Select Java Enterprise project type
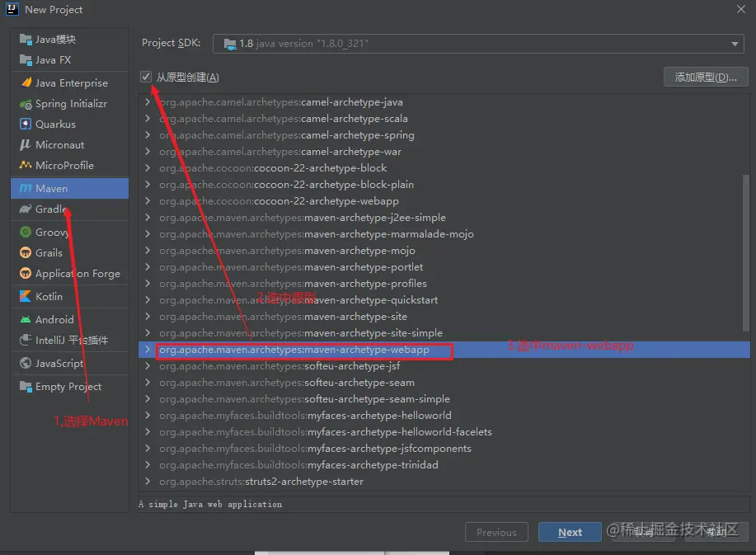 pyautogui.click(x=69, y=83)
